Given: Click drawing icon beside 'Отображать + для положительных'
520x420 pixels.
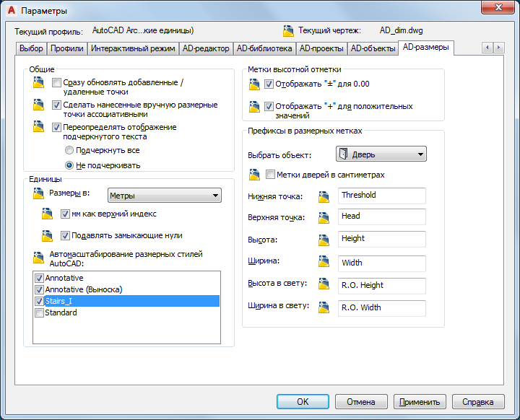Looking at the screenshot, I should point(254,107).
